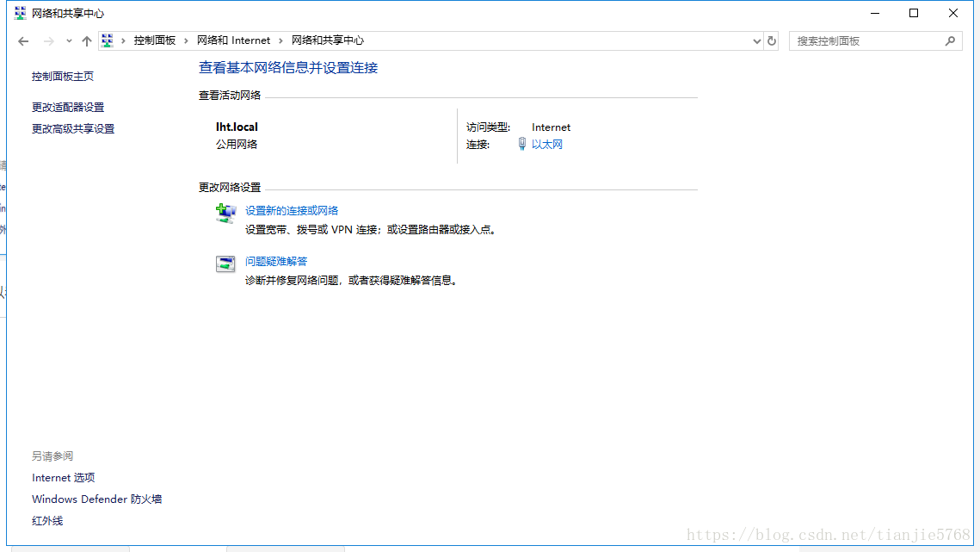Expand chevron after 控制面板 breadcrumb
Image resolution: width=980 pixels, height=552 pixels.
(x=186, y=40)
